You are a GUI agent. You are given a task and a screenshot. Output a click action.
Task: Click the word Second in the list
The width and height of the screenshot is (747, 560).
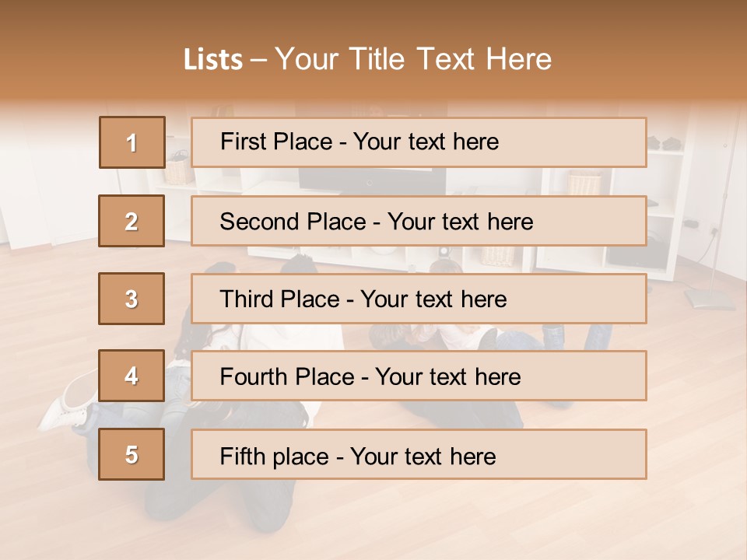tap(261, 222)
